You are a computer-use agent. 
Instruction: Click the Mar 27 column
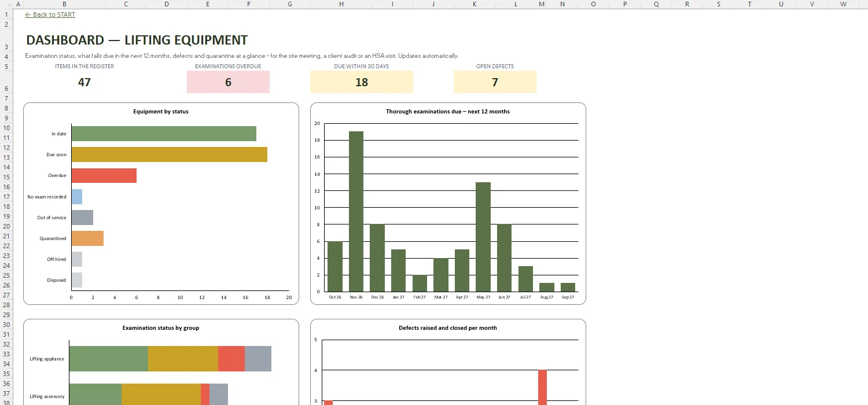click(441, 275)
